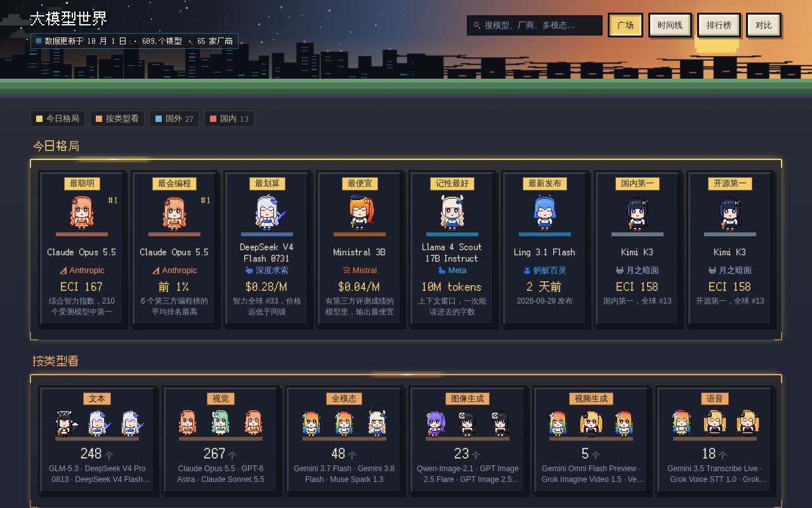
Task: Click the 2026-09-29 发布 date text
Action: (544, 301)
